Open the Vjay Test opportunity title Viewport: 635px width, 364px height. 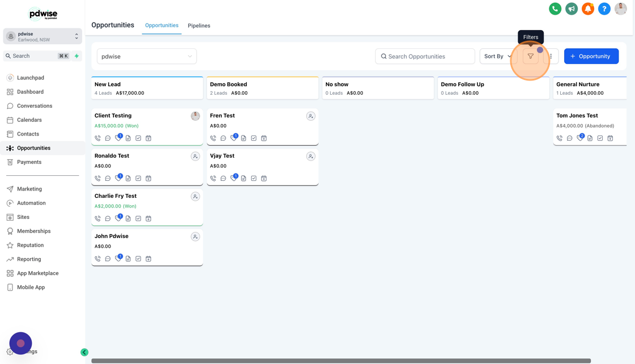pyautogui.click(x=222, y=155)
